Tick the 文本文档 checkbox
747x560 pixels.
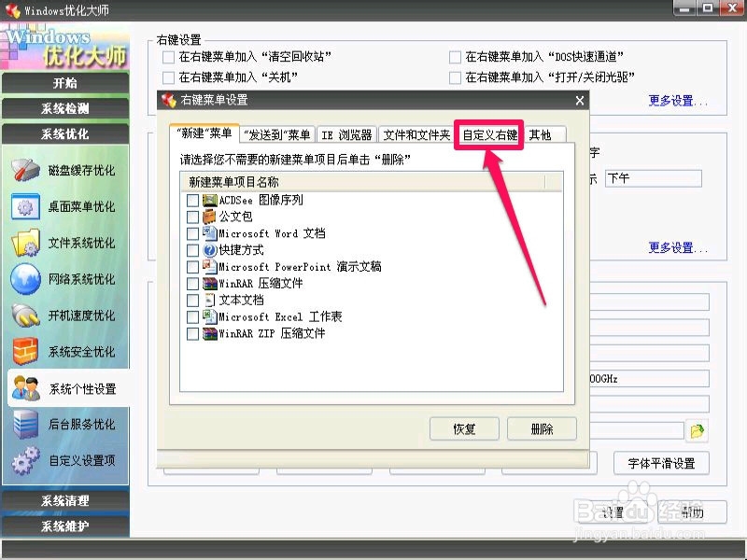192,301
